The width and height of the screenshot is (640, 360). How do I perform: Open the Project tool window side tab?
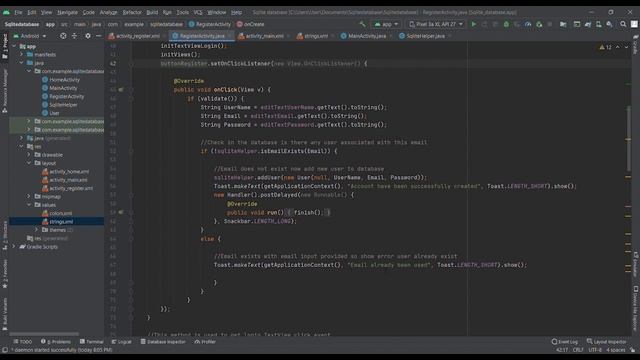pos(5,46)
